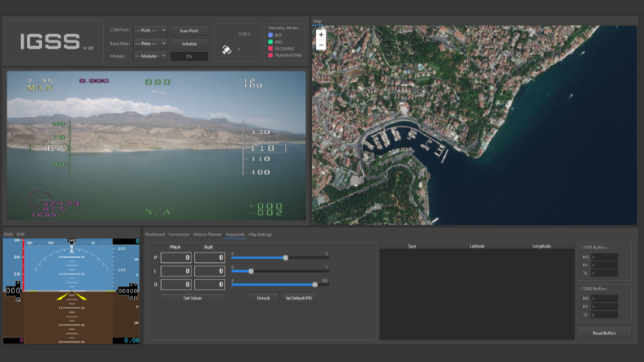
Task: Click the green IDLE telemetry mode indicator
Action: pos(270,41)
